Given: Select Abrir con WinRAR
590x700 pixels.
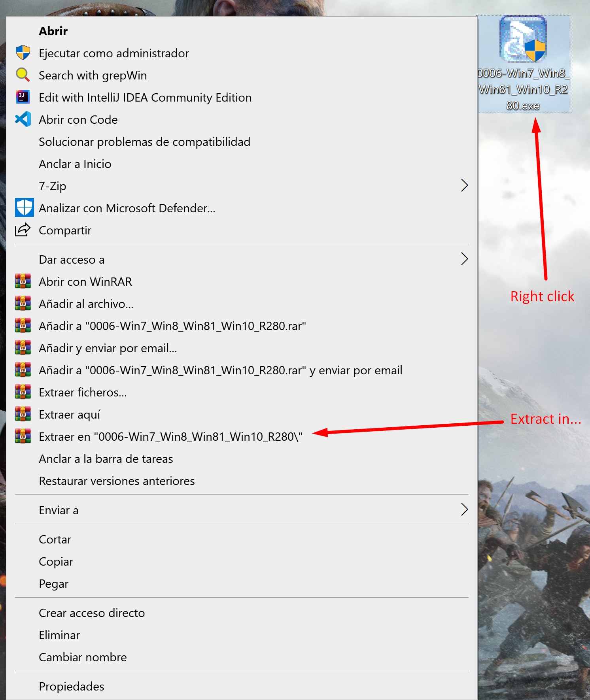Looking at the screenshot, I should click(242, 281).
